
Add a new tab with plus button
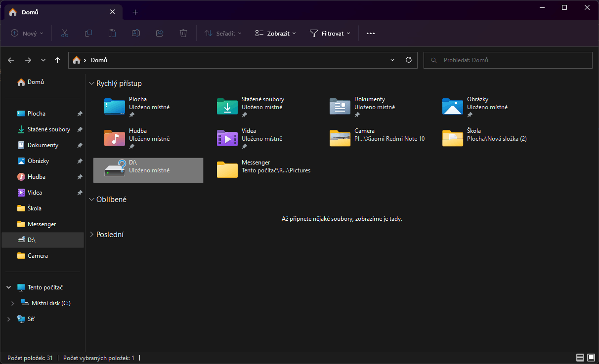(135, 12)
